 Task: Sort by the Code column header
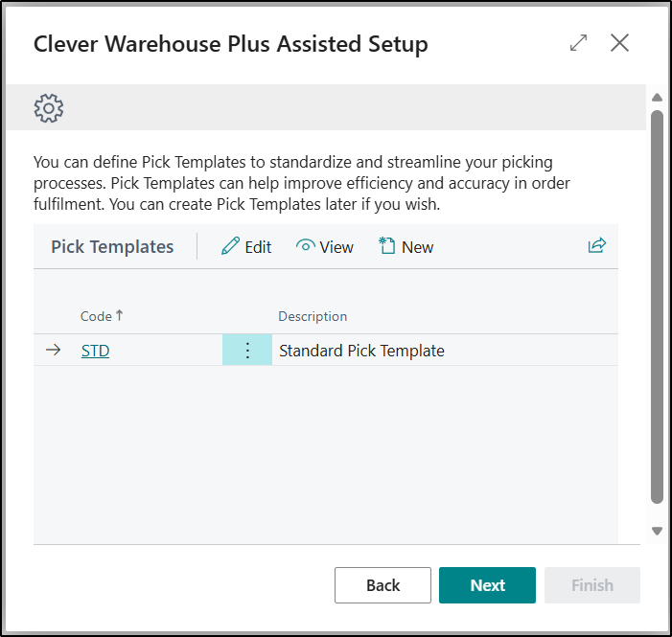(96, 316)
